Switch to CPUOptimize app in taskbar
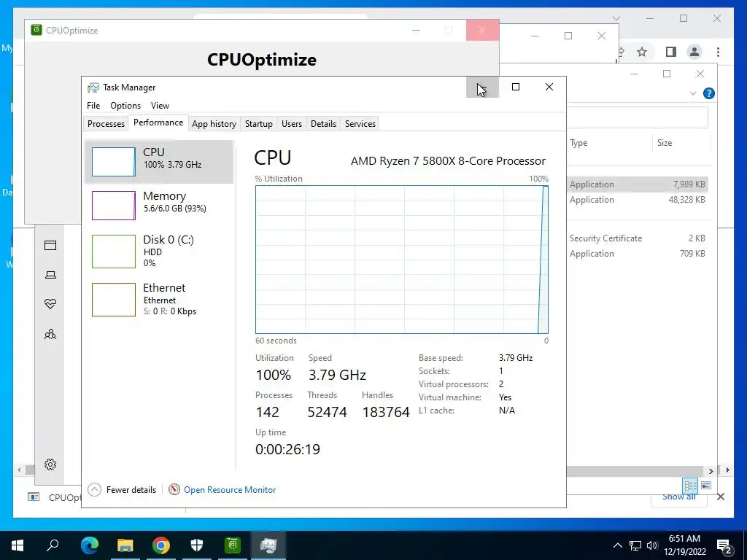 click(x=233, y=545)
